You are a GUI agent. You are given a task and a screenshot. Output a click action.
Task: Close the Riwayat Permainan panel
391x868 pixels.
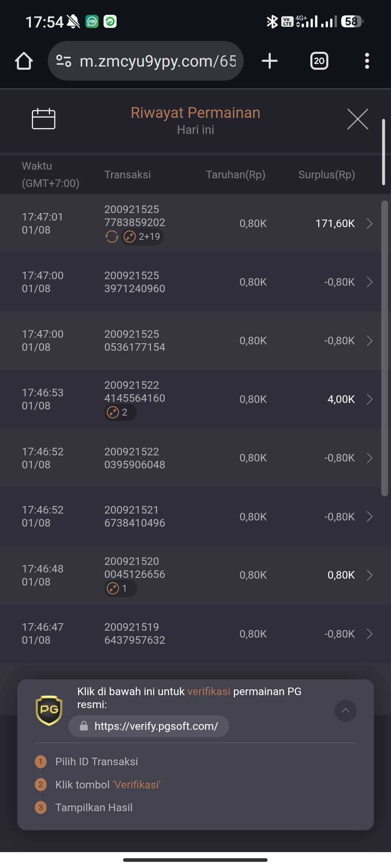[357, 119]
